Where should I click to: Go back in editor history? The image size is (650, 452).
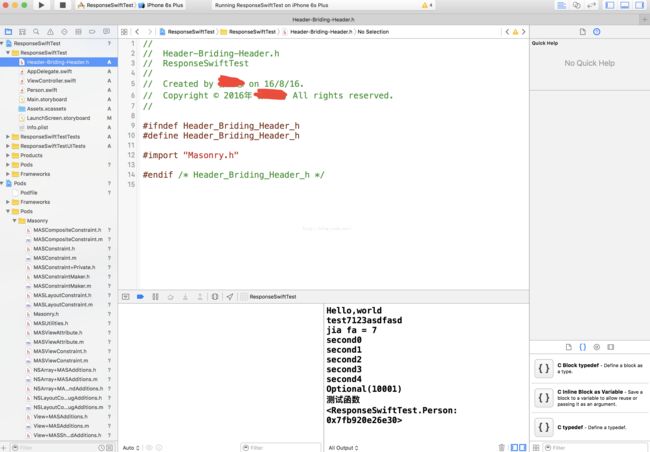[x=137, y=32]
